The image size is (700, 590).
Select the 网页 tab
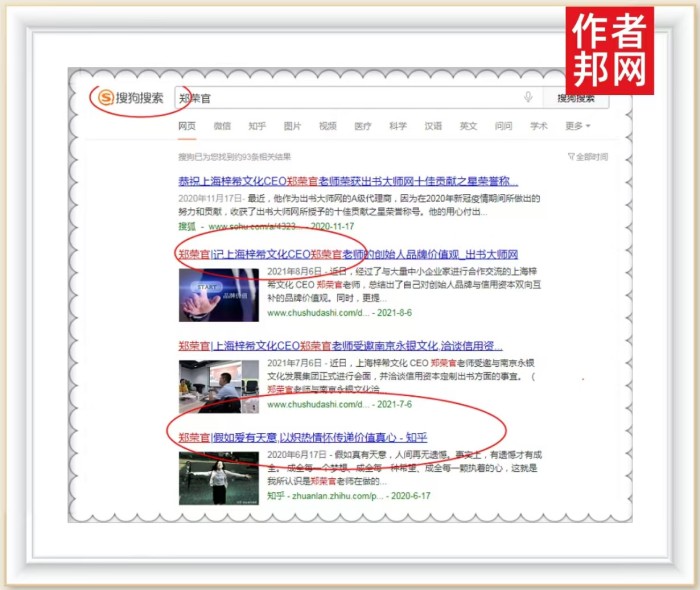point(187,126)
